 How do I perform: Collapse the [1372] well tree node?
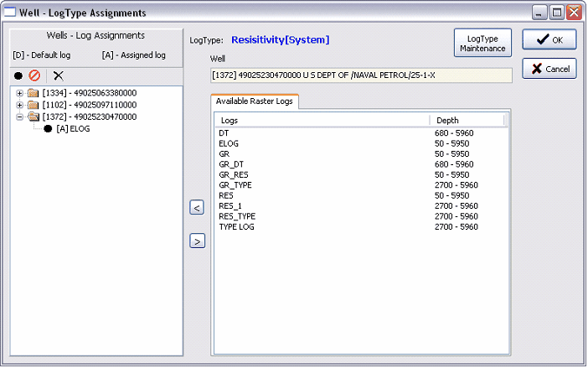[20, 117]
